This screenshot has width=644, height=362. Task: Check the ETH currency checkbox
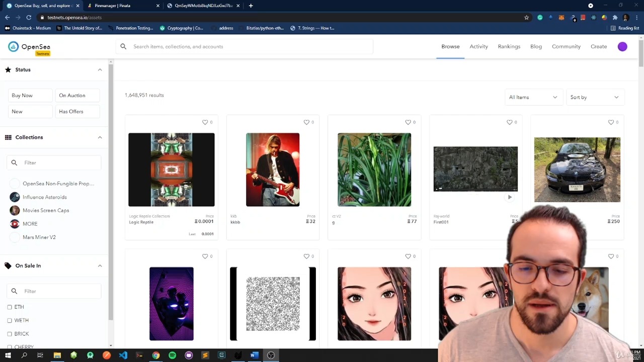coord(10,307)
